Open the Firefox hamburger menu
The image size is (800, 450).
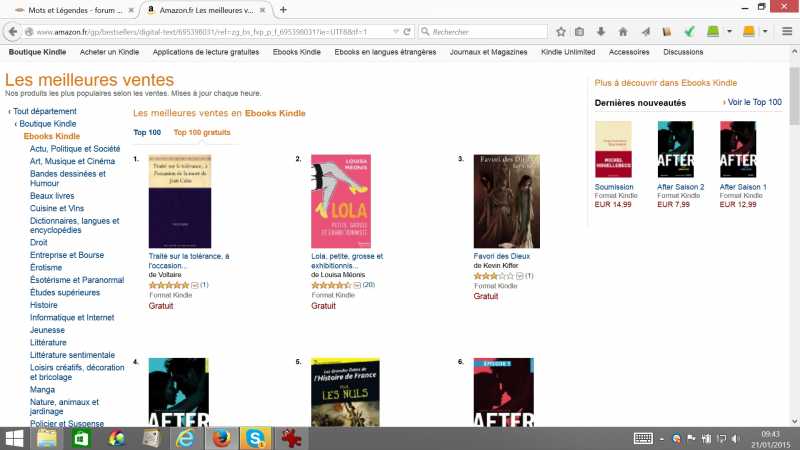(787, 32)
